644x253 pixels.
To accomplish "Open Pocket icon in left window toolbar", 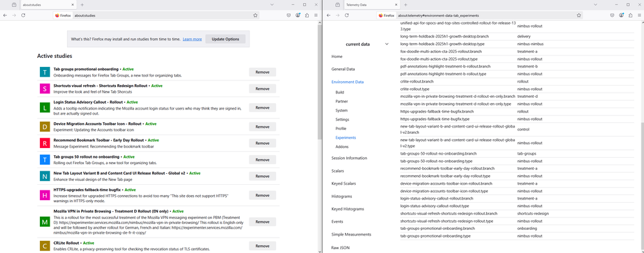I will (x=289, y=15).
